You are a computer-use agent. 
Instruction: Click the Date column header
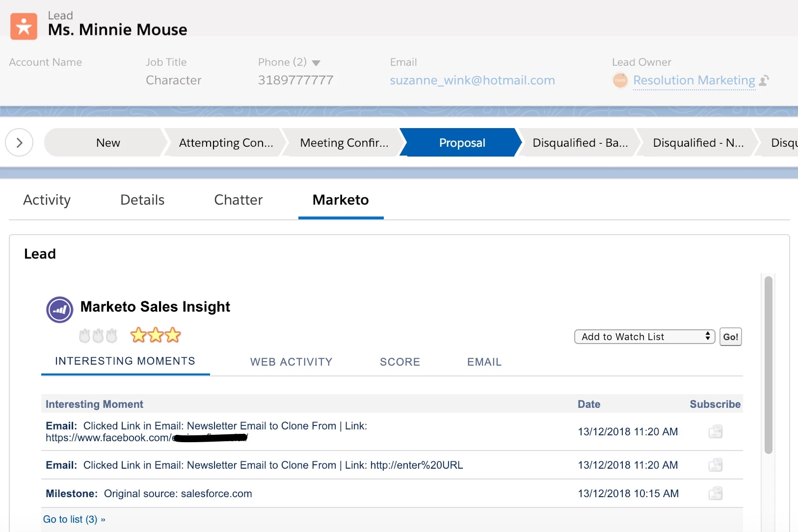[589, 404]
